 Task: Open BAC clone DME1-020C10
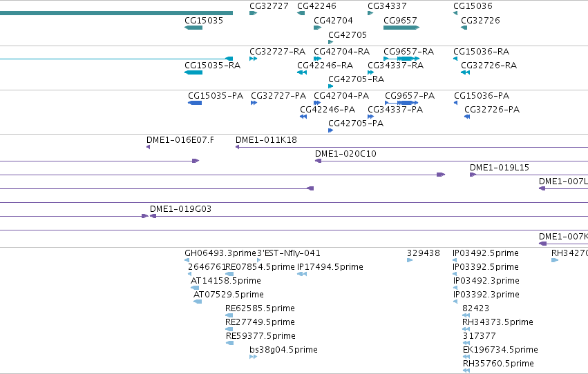coord(345,154)
